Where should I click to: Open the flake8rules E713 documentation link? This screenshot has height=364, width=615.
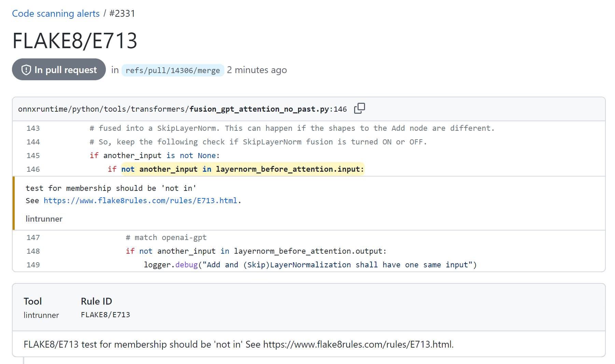[x=140, y=200]
